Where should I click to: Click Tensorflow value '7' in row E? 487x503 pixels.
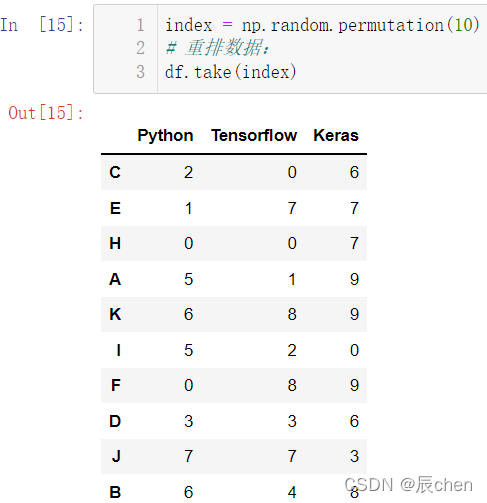(292, 208)
